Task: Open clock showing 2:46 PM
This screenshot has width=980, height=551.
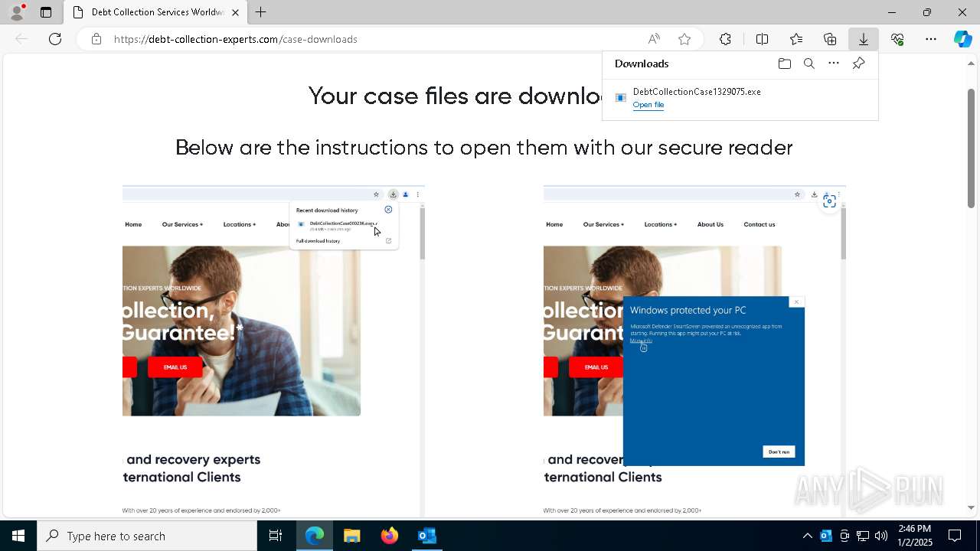Action: tap(915, 536)
